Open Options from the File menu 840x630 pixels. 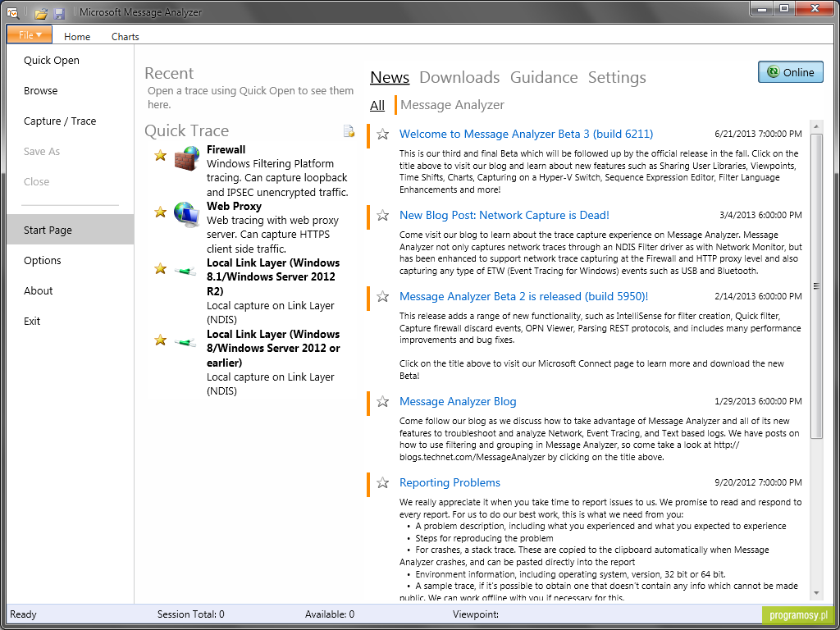71,260
